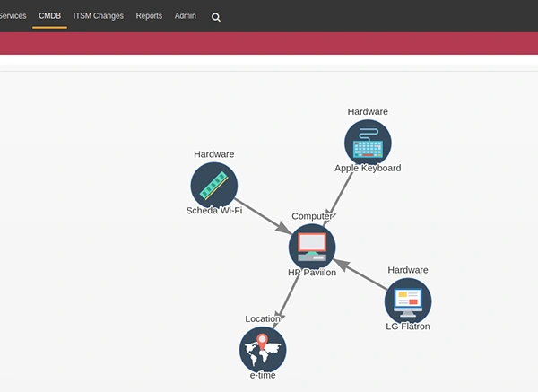
Task: Select the LG Flatron monitor icon
Action: pyautogui.click(x=408, y=301)
